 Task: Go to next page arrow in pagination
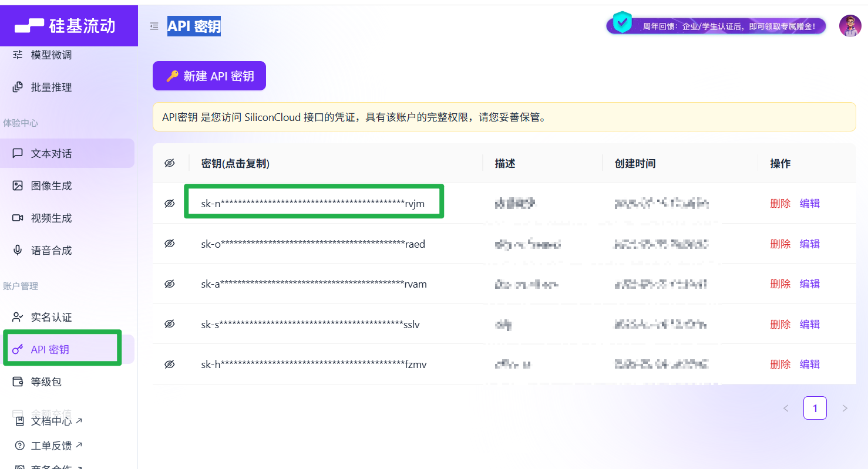tap(845, 408)
